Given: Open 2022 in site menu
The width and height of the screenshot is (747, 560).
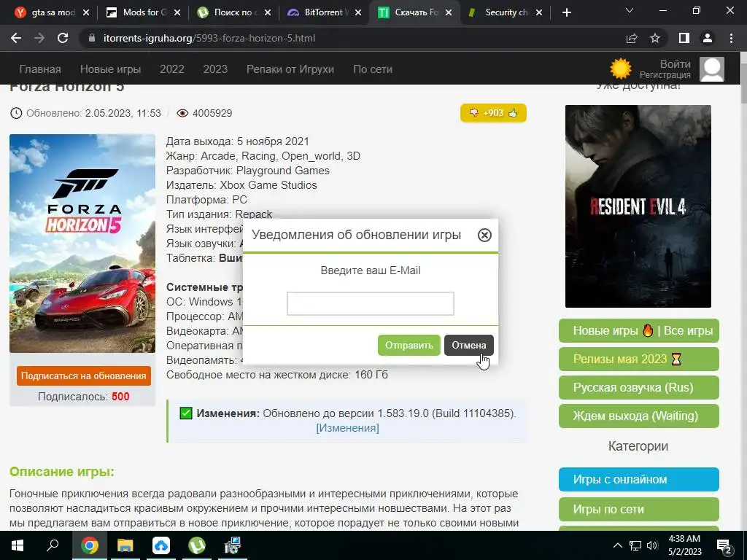Looking at the screenshot, I should pos(172,69).
